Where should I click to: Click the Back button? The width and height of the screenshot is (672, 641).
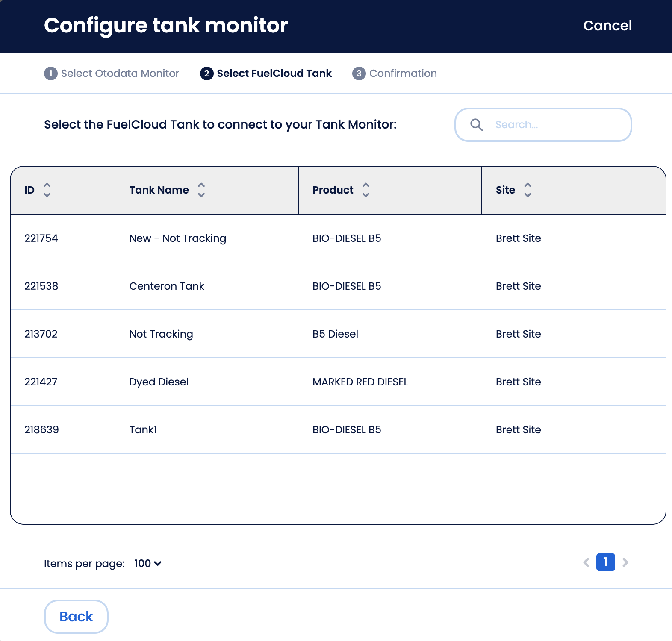(x=76, y=617)
